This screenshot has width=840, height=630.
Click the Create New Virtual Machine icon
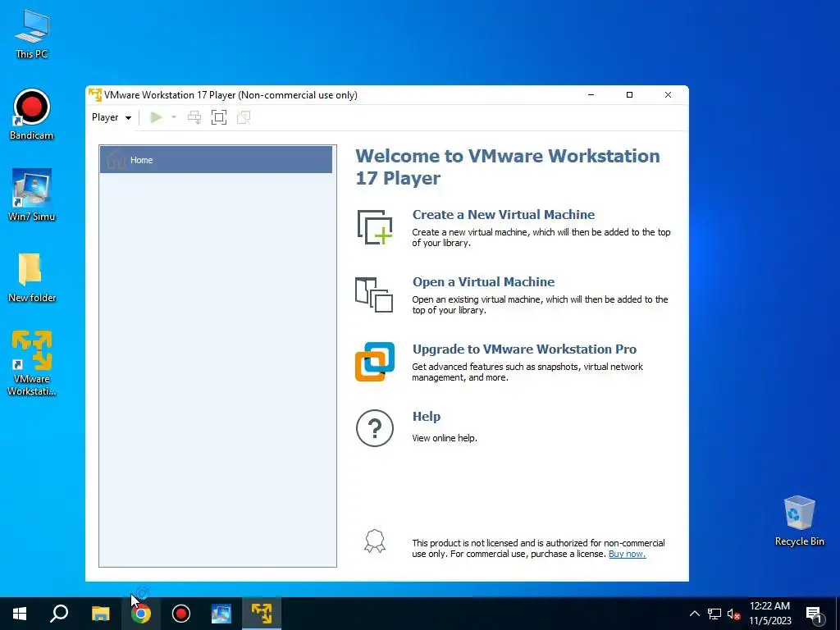coord(374,227)
